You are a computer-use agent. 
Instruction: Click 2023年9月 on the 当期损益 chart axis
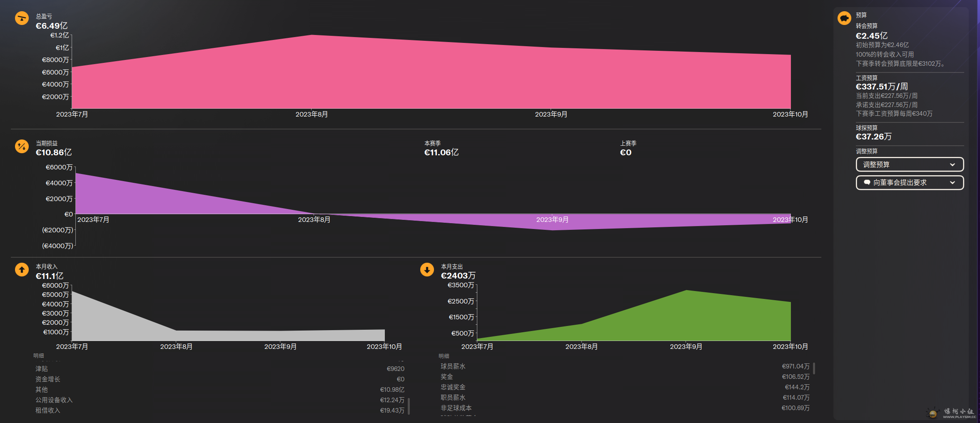552,219
